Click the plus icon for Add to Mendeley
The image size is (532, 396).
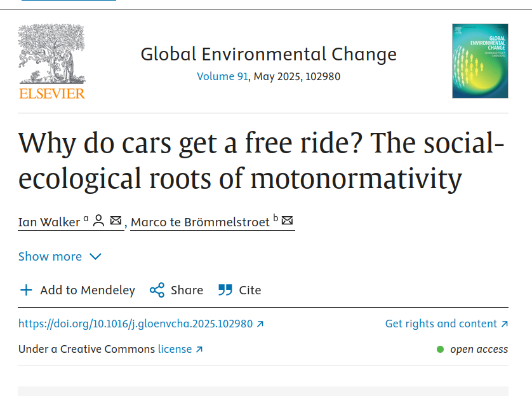point(26,290)
